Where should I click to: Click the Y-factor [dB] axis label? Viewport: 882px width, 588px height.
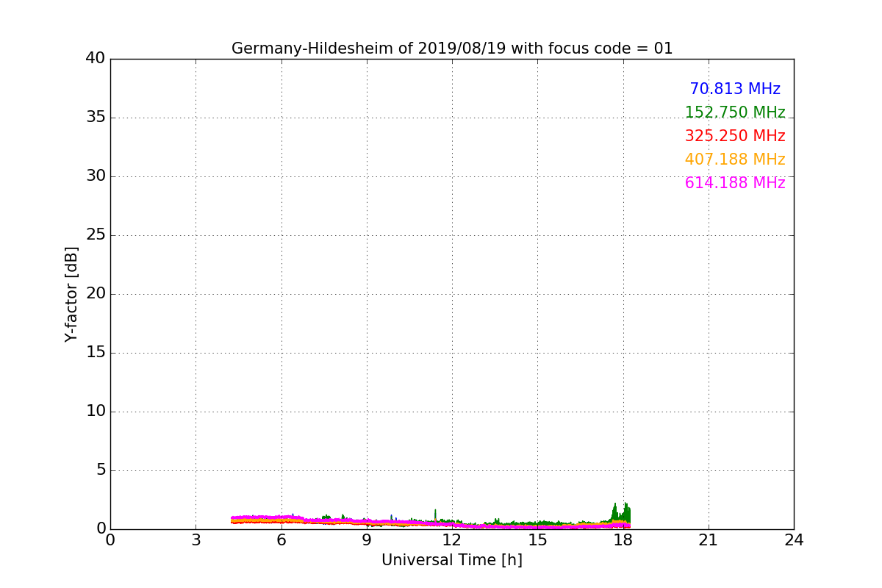pyautogui.click(x=71, y=294)
